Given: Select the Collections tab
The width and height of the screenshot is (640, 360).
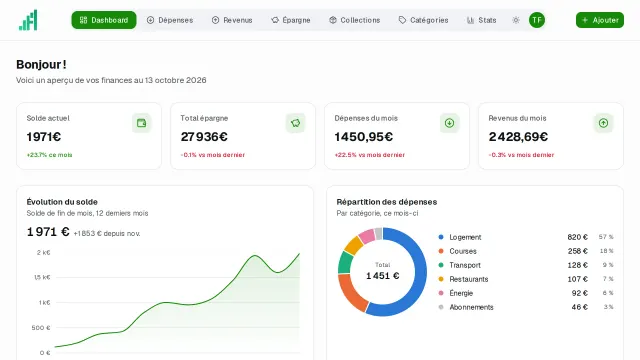Looking at the screenshot, I should [354, 20].
